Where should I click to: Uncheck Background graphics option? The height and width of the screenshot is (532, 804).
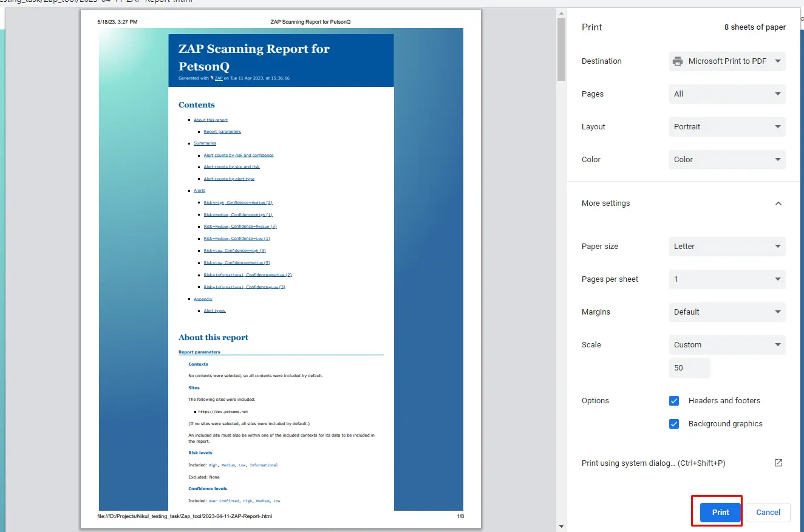(x=674, y=424)
